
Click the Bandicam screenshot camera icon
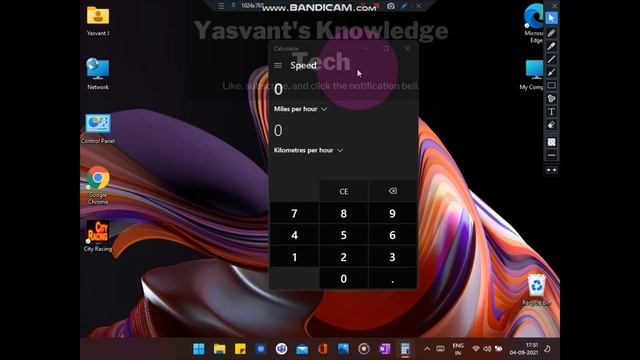tap(391, 6)
